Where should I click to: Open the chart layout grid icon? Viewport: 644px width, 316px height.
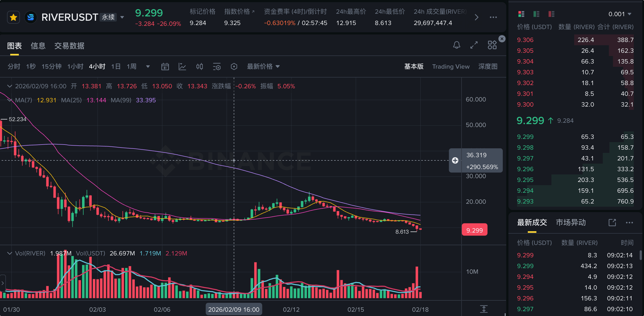[492, 45]
